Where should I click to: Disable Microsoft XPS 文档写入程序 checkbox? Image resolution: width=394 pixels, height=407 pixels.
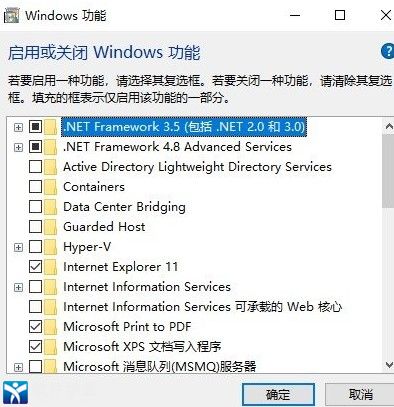click(35, 347)
